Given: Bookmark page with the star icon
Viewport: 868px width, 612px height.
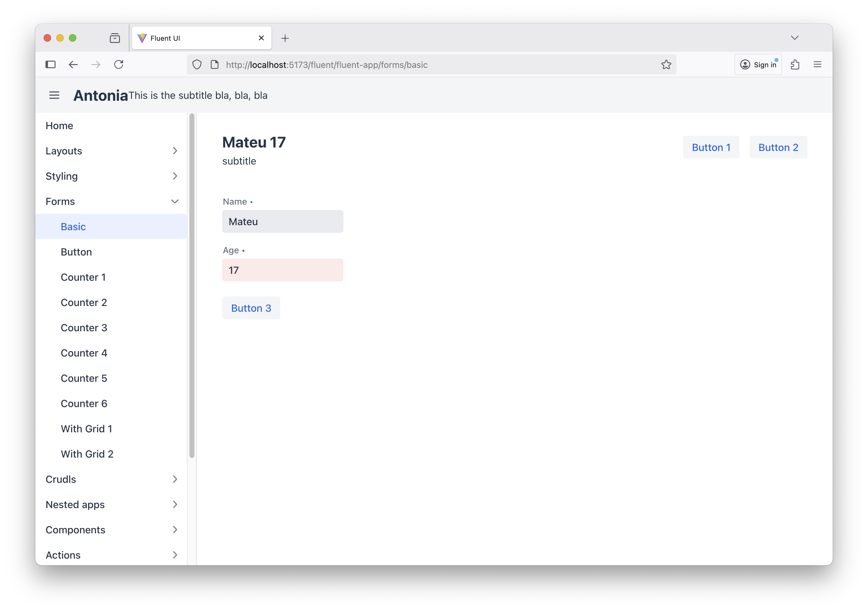Looking at the screenshot, I should pos(666,65).
